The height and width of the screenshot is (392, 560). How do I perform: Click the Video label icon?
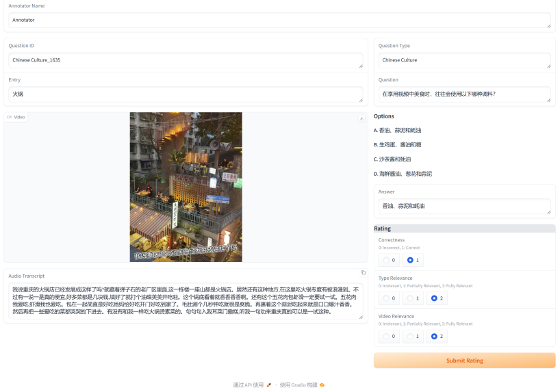[x=10, y=117]
